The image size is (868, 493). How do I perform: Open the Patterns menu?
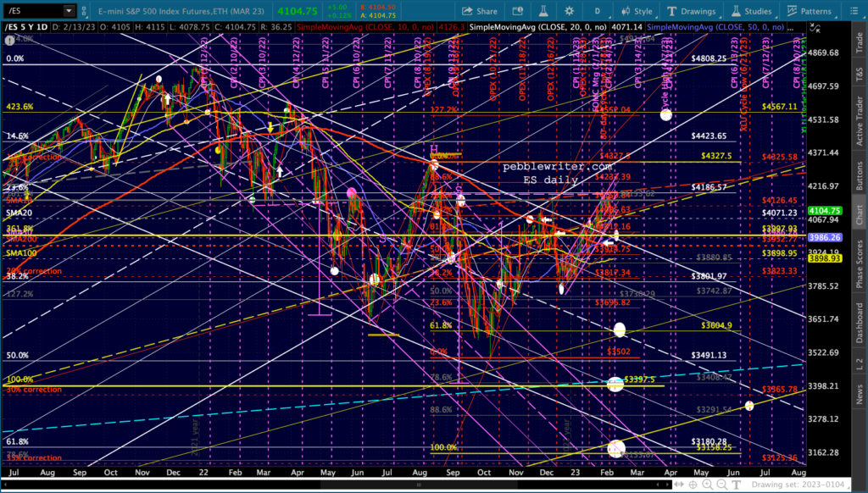[808, 11]
